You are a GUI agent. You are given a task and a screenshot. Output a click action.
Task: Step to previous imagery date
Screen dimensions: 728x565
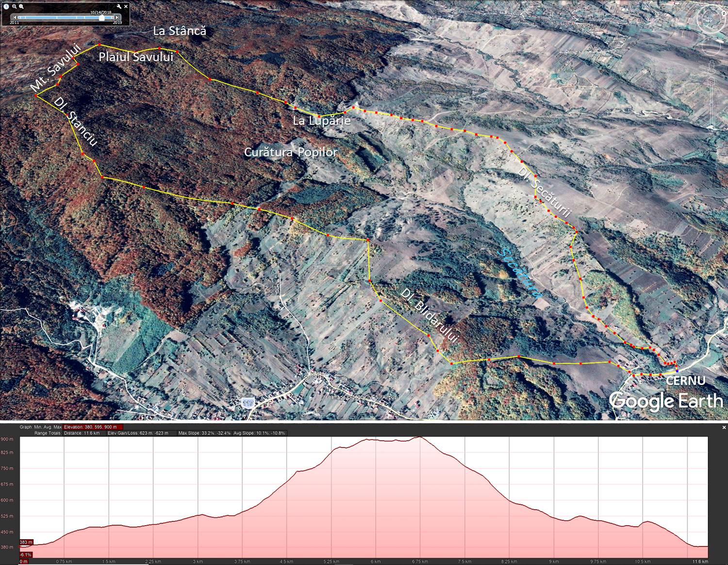[x=15, y=18]
